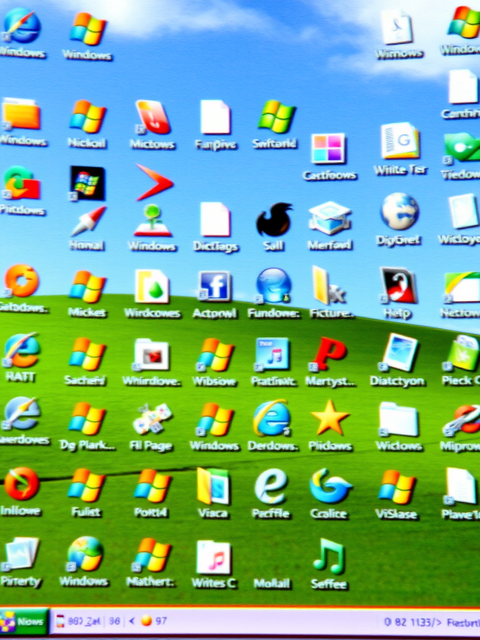Open the Derdows Internet Explorer shortcut
The width and height of the screenshot is (480, 640).
pyautogui.click(x=272, y=418)
